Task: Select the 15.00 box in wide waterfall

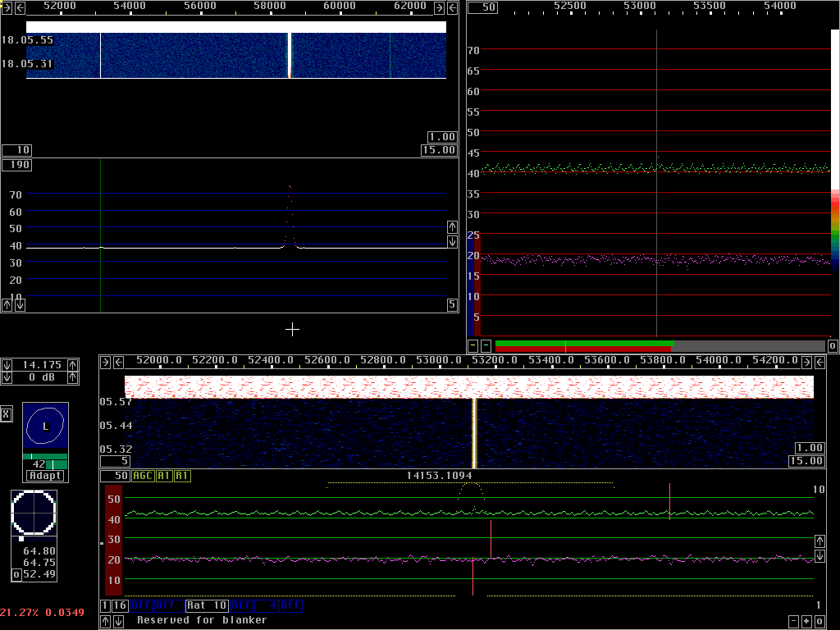Action: point(439,150)
